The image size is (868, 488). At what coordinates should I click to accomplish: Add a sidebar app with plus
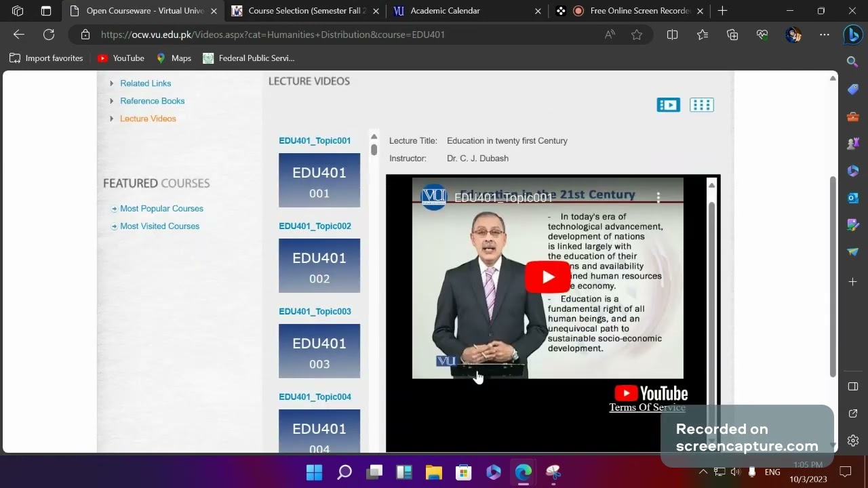(x=853, y=281)
